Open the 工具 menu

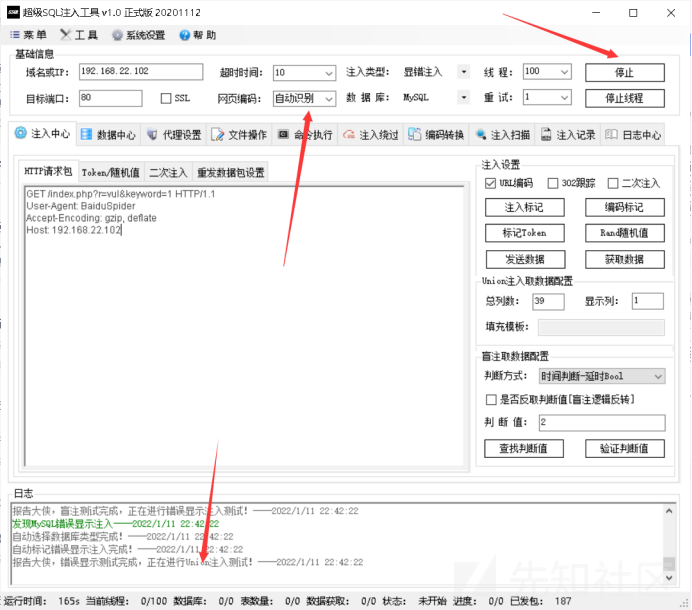click(x=79, y=35)
